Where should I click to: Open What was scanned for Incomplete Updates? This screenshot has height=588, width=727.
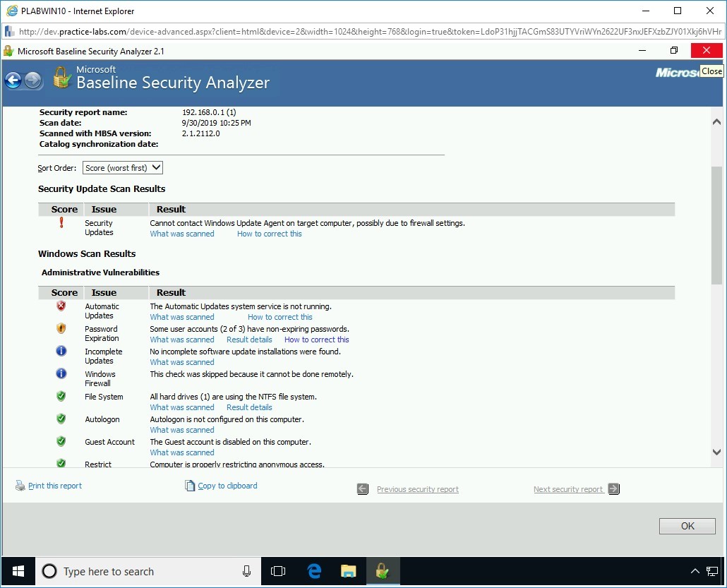click(x=182, y=362)
